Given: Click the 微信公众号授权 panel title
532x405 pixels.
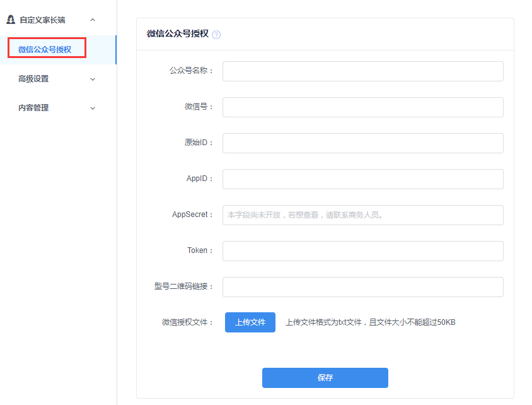Looking at the screenshot, I should [x=178, y=35].
